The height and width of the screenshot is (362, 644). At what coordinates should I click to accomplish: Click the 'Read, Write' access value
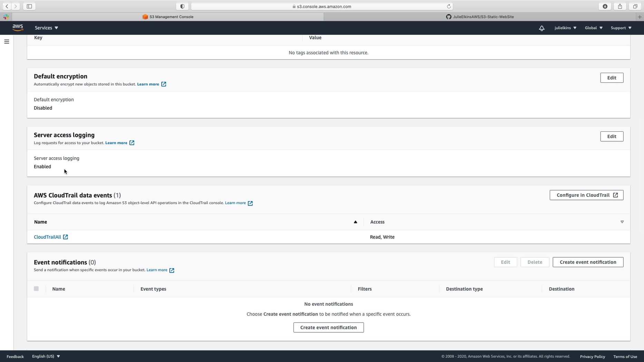pyautogui.click(x=382, y=237)
